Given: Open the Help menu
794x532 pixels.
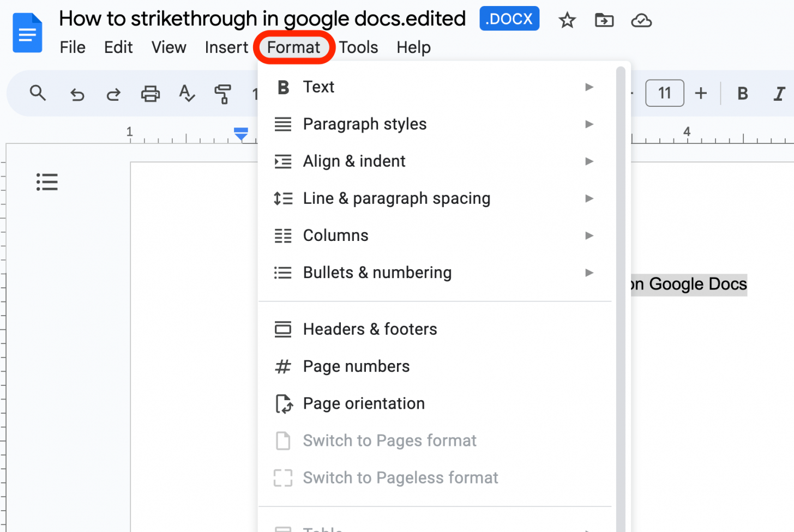Looking at the screenshot, I should click(413, 47).
